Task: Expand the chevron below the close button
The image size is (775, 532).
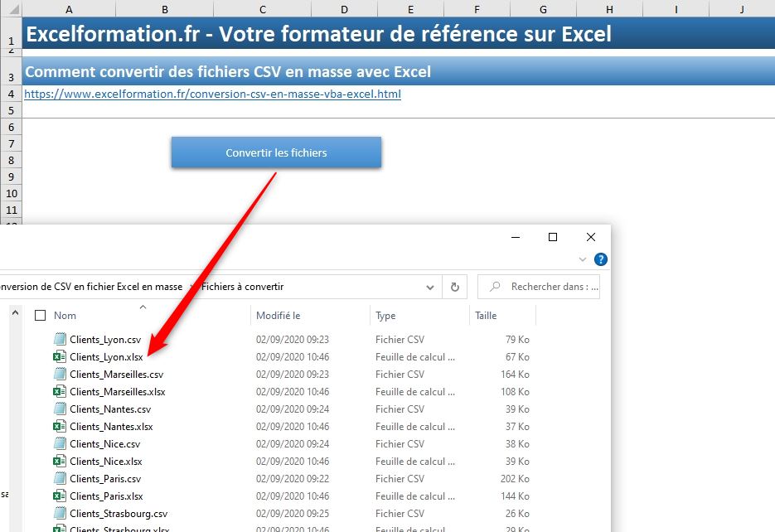Action: (x=582, y=259)
